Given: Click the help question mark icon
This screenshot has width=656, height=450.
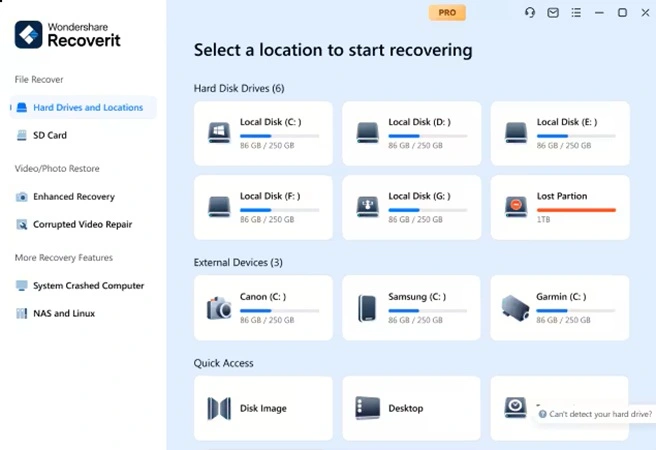Looking at the screenshot, I should pyautogui.click(x=543, y=414).
